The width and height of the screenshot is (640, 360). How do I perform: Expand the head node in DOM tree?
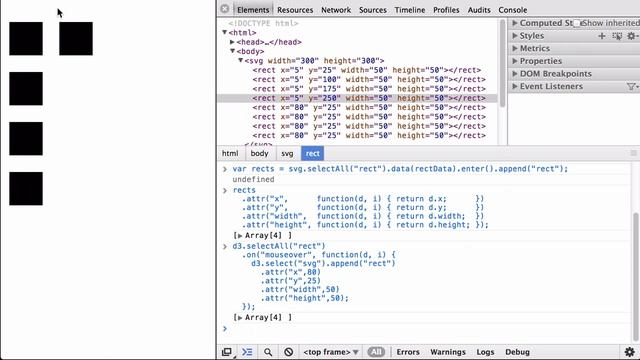coord(232,42)
